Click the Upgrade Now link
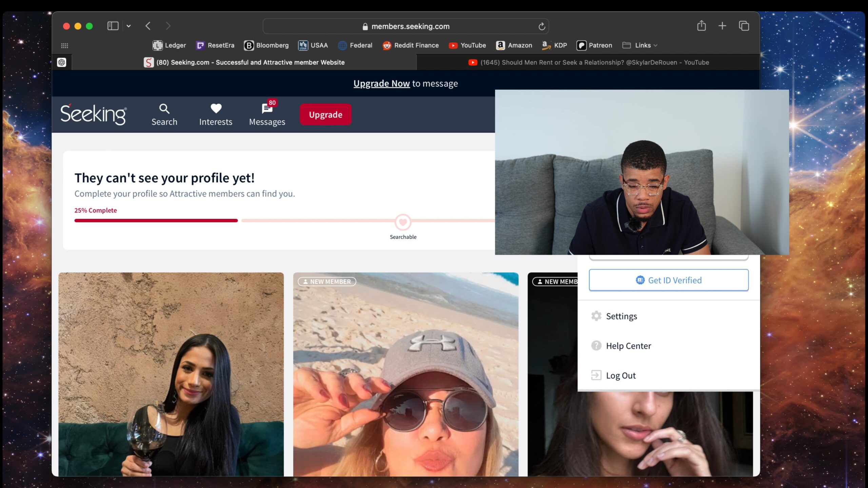The image size is (868, 488). pos(381,83)
